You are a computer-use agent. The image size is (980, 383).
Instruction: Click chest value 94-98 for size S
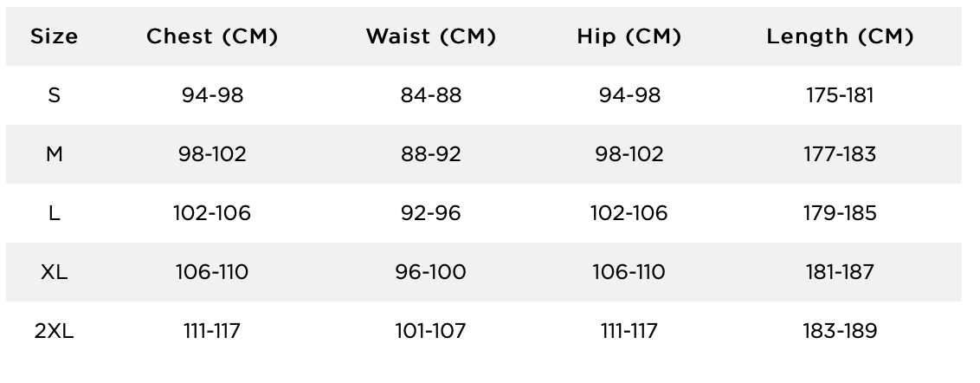(212, 95)
